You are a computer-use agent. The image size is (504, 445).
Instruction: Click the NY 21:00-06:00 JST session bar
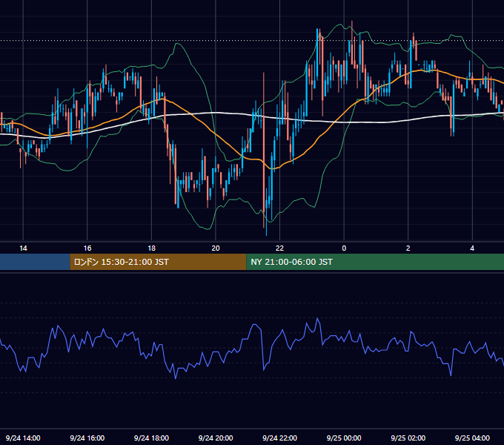point(375,262)
